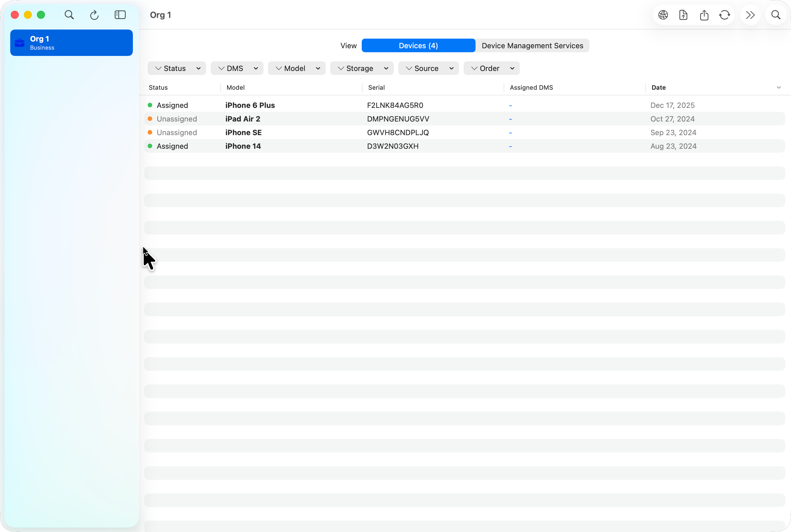Open the Storage filter dropdown
The image size is (791, 532).
[361, 68]
